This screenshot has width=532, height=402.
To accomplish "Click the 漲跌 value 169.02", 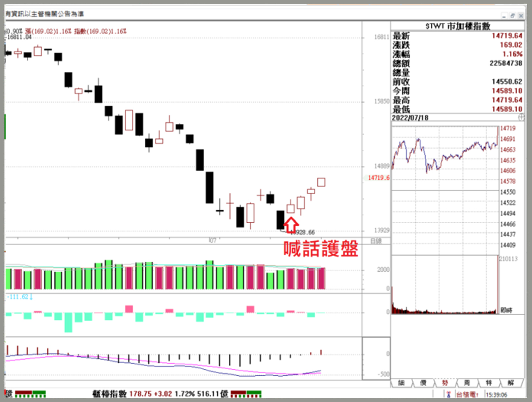I will 511,45.
